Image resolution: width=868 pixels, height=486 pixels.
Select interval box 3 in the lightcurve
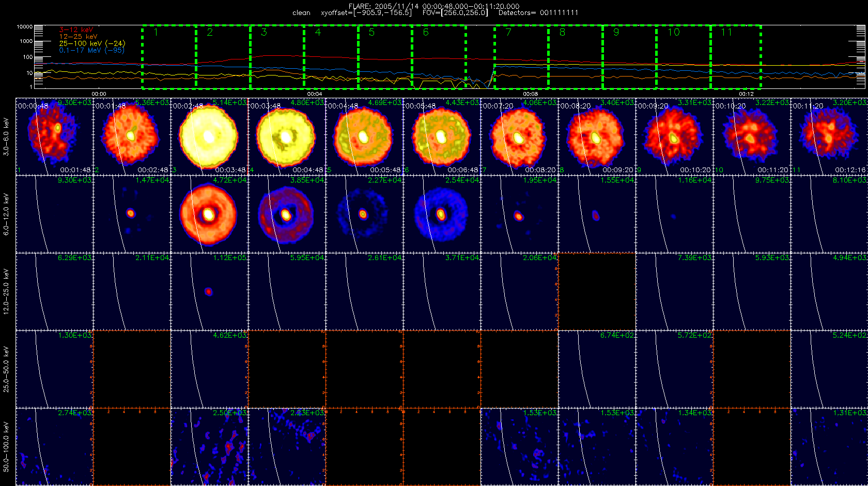(277, 56)
